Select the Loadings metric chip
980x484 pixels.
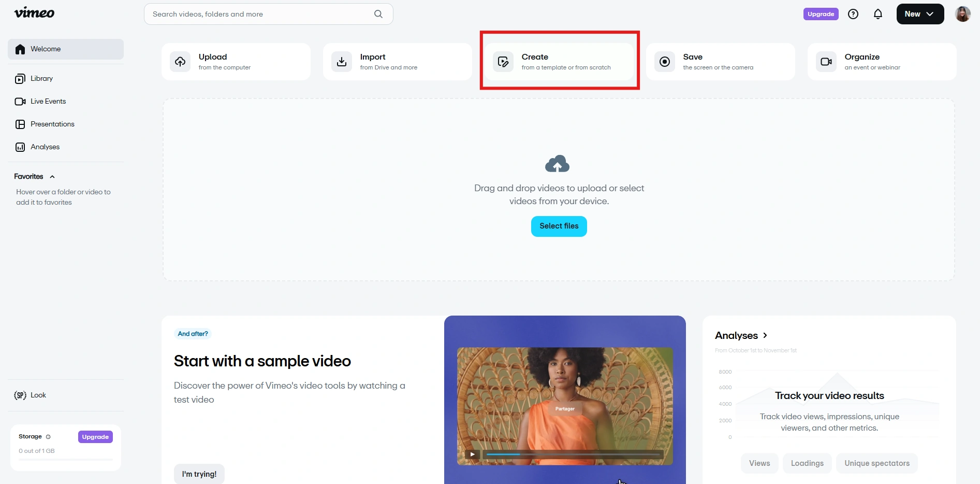[807, 463]
